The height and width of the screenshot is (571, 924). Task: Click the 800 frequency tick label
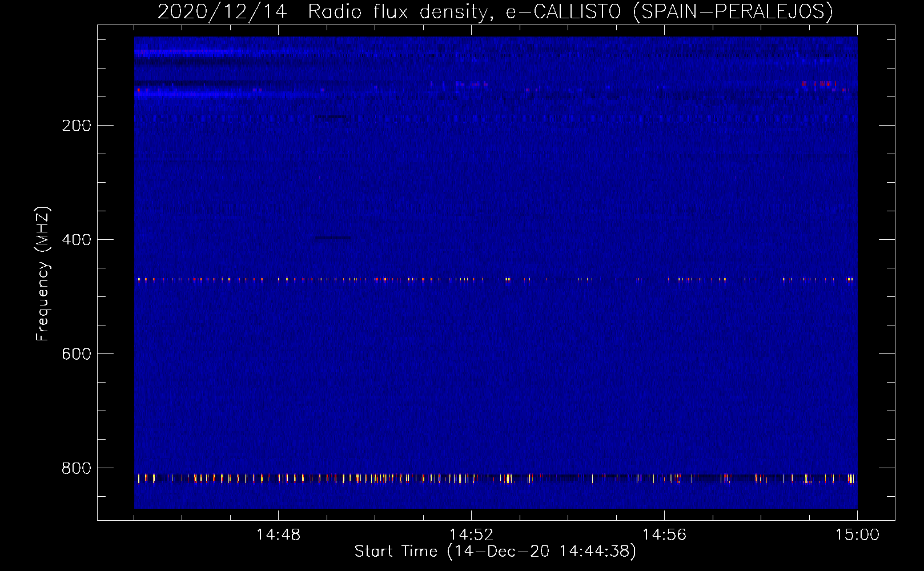pyautogui.click(x=77, y=468)
